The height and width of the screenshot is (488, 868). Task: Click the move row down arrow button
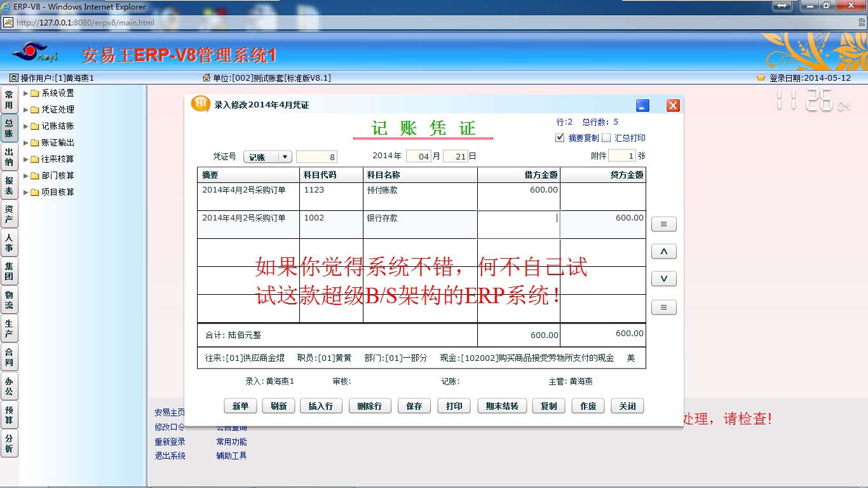(x=663, y=279)
